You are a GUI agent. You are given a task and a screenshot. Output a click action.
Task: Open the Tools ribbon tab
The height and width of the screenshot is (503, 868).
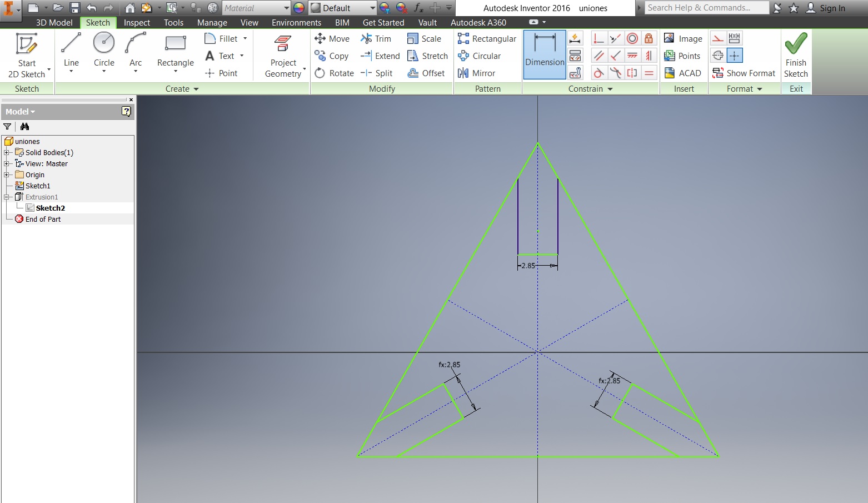pyautogui.click(x=173, y=22)
